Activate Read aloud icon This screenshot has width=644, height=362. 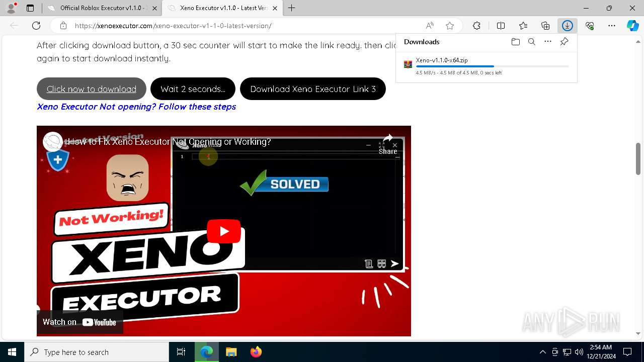pos(430,26)
